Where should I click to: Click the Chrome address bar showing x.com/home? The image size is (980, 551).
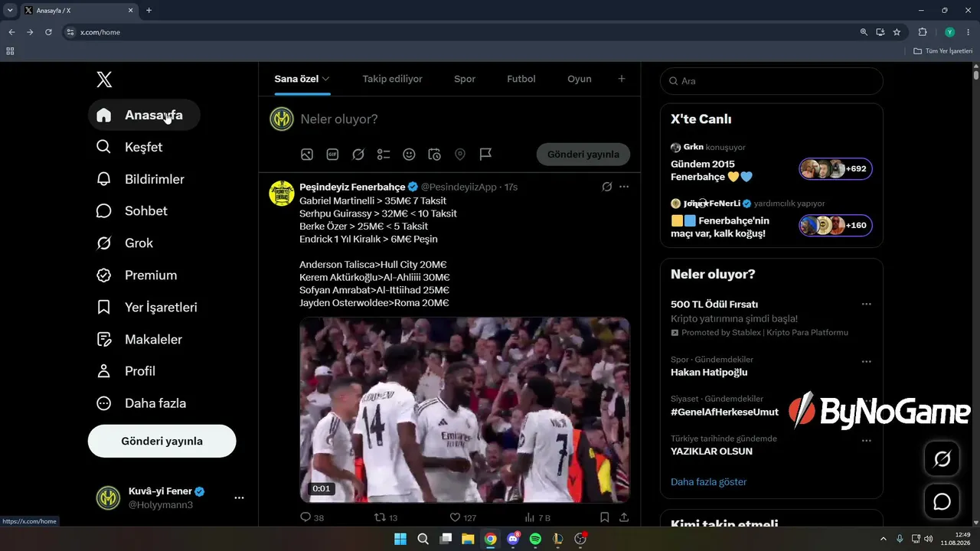[x=459, y=32]
